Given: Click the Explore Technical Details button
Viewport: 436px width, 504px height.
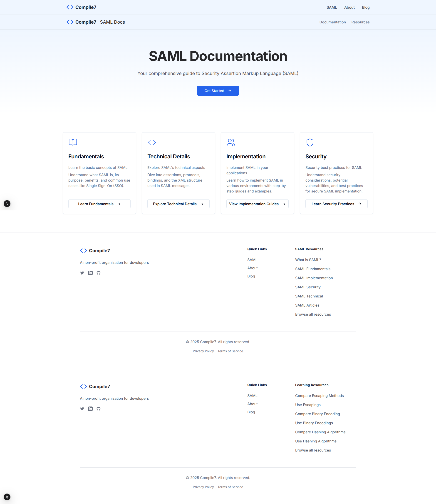Looking at the screenshot, I should pos(178,204).
